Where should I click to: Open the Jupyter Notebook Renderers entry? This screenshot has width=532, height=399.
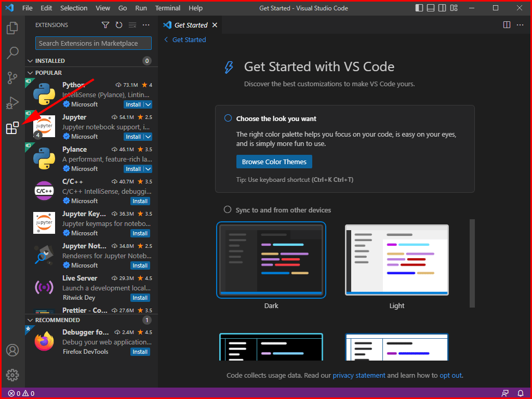point(91,256)
